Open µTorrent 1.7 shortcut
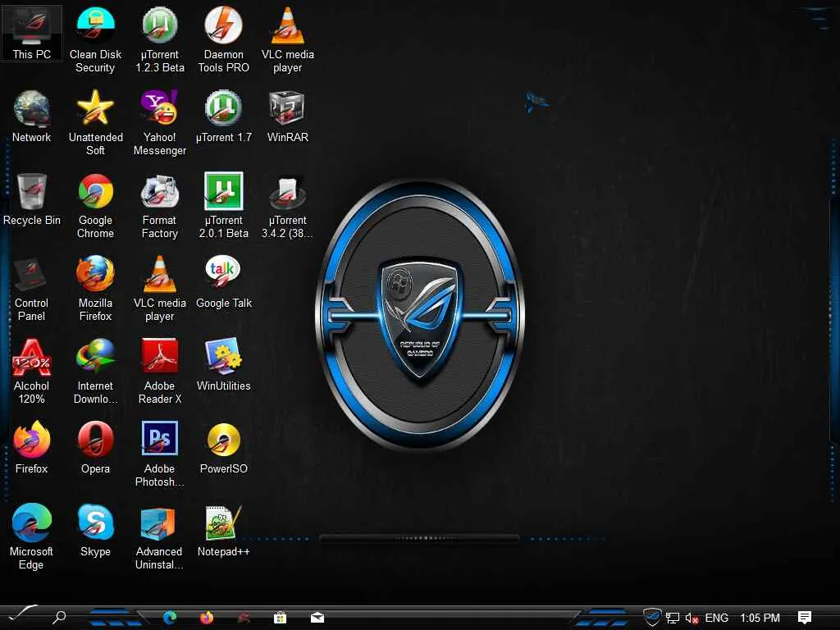Image resolution: width=840 pixels, height=630 pixels. [223, 116]
